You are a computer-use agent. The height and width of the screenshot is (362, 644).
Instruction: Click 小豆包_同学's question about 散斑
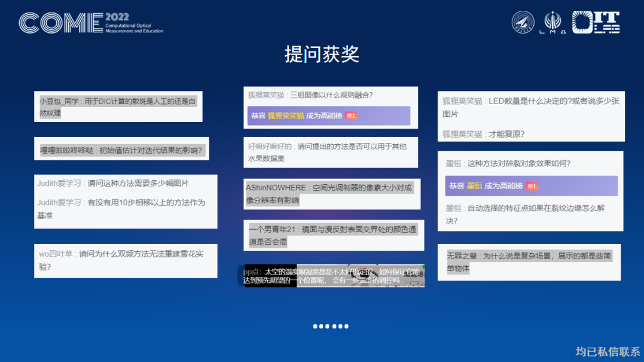tap(119, 107)
